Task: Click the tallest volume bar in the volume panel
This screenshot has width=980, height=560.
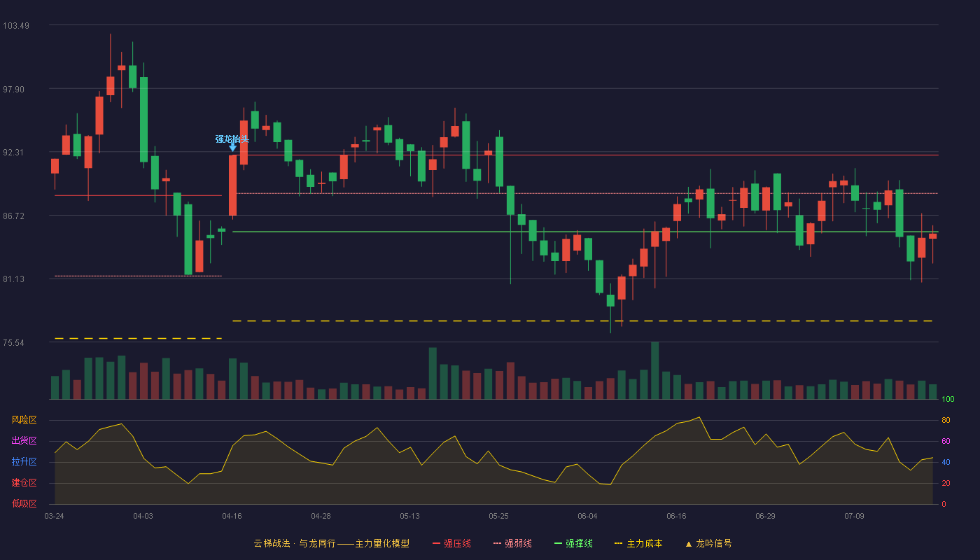Action: pyautogui.click(x=654, y=370)
